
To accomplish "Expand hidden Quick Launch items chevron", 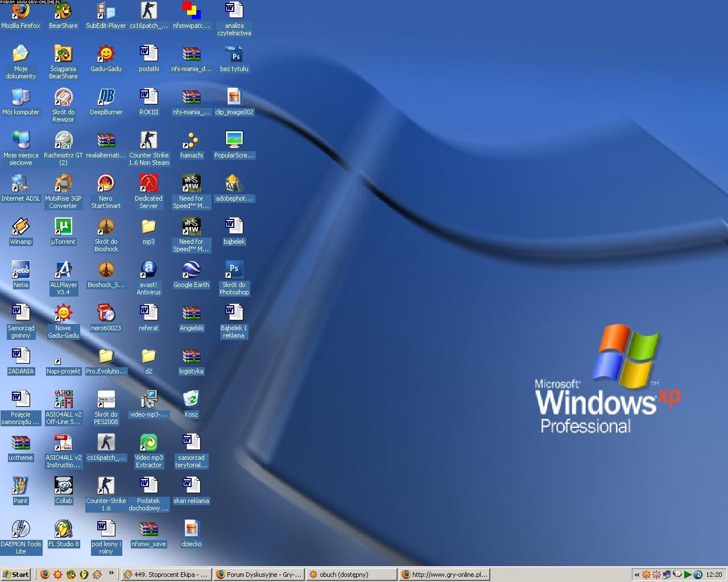I will 111,573.
